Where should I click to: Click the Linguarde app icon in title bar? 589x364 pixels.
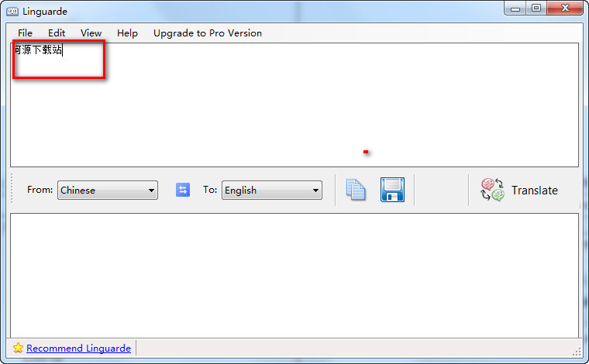pos(12,12)
